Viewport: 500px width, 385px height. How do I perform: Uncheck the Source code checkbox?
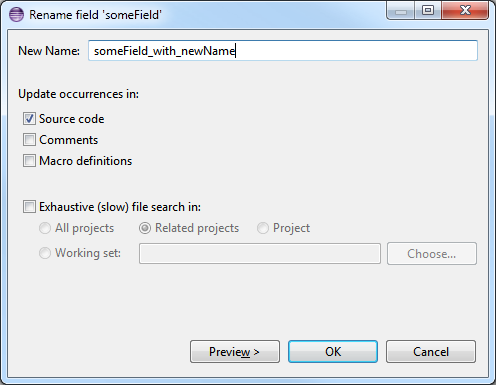coord(29,119)
